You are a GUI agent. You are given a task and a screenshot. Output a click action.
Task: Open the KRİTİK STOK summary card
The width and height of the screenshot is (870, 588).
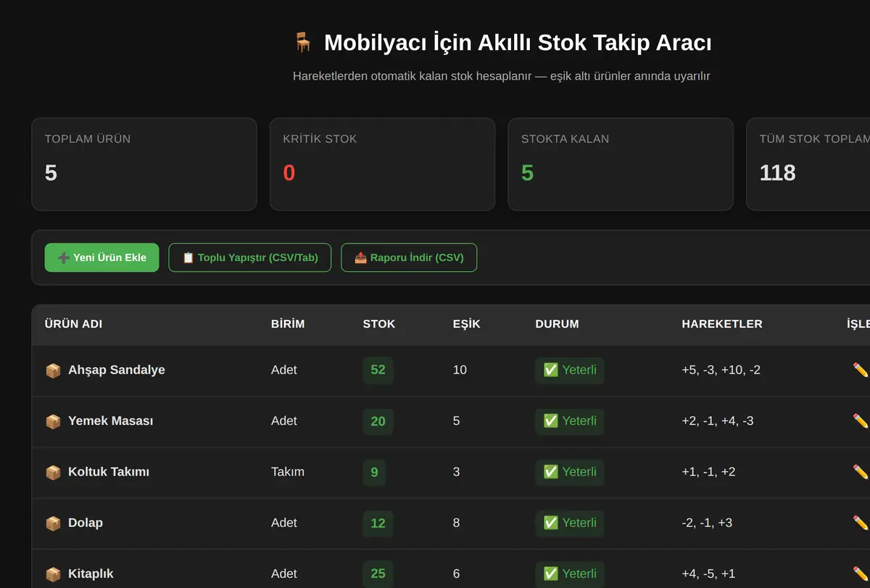pos(382,165)
